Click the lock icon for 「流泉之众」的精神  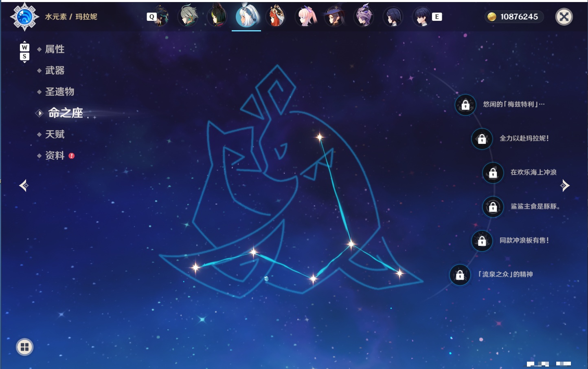coord(460,274)
